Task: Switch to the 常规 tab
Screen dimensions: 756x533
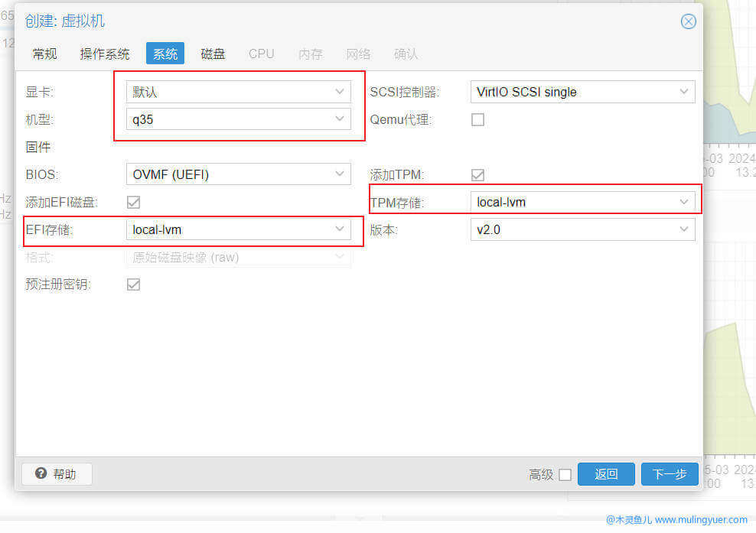Action: (44, 54)
